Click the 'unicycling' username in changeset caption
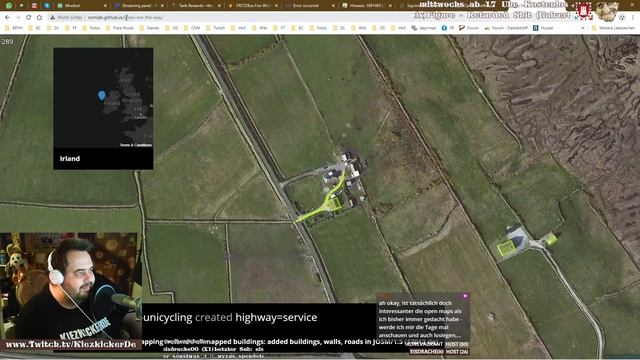 [168, 317]
